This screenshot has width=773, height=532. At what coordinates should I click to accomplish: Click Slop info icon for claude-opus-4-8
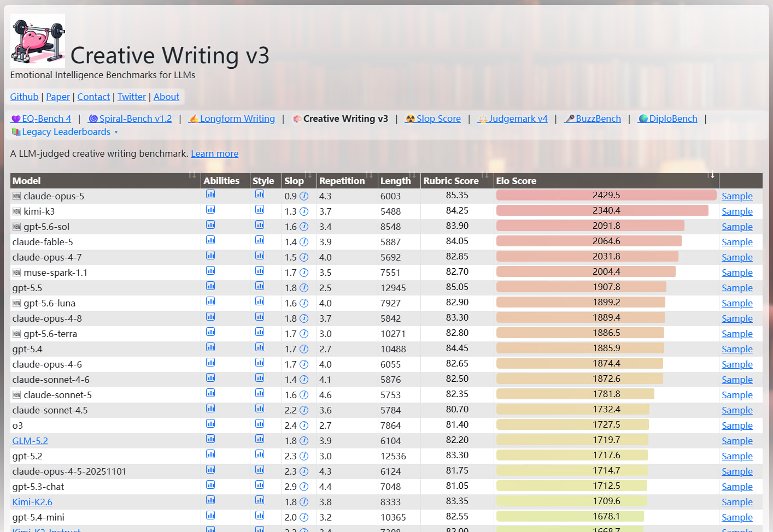click(304, 318)
